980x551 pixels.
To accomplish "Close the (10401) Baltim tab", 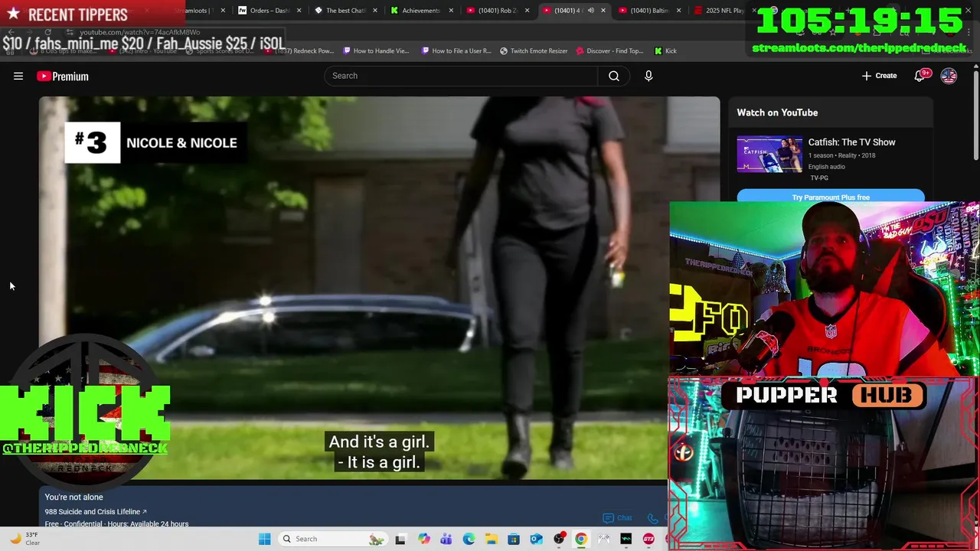I will click(x=679, y=11).
